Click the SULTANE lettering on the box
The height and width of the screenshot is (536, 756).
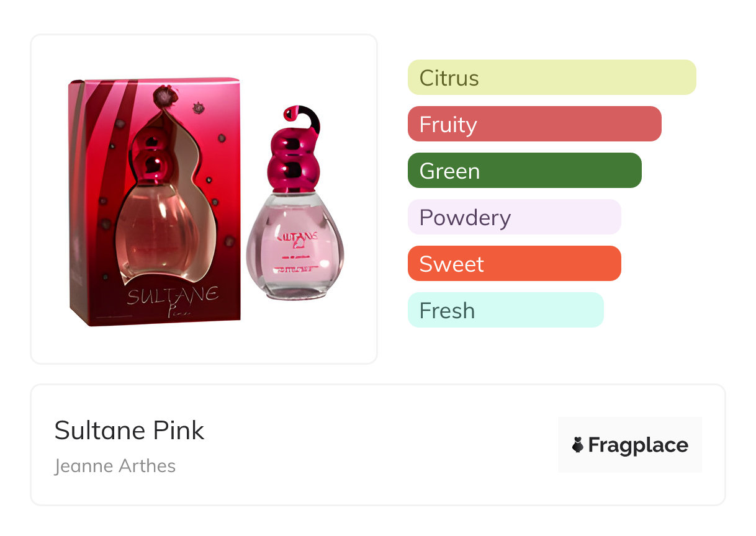(173, 294)
